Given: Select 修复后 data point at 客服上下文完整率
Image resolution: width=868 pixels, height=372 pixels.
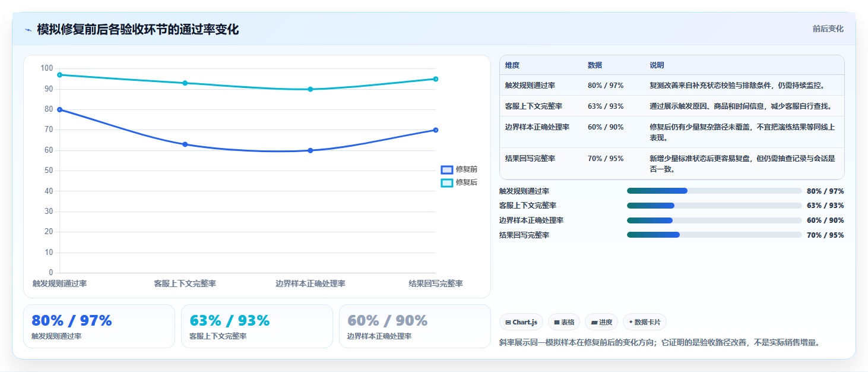Looking at the screenshot, I should [x=185, y=83].
